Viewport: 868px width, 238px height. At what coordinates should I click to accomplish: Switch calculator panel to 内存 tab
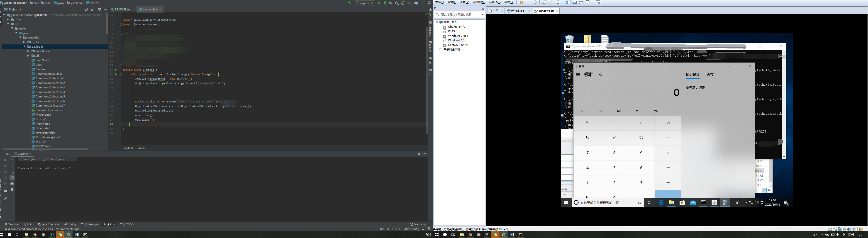tap(710, 75)
